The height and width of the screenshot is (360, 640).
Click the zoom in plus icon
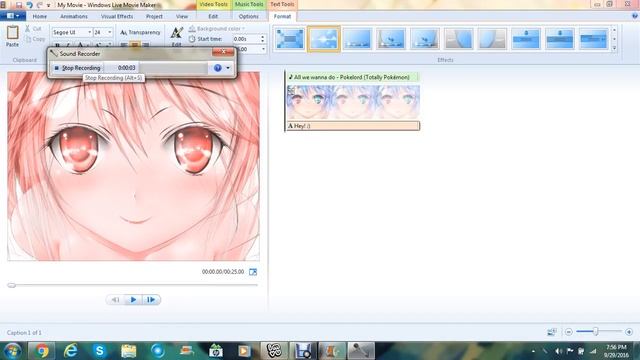(x=629, y=332)
